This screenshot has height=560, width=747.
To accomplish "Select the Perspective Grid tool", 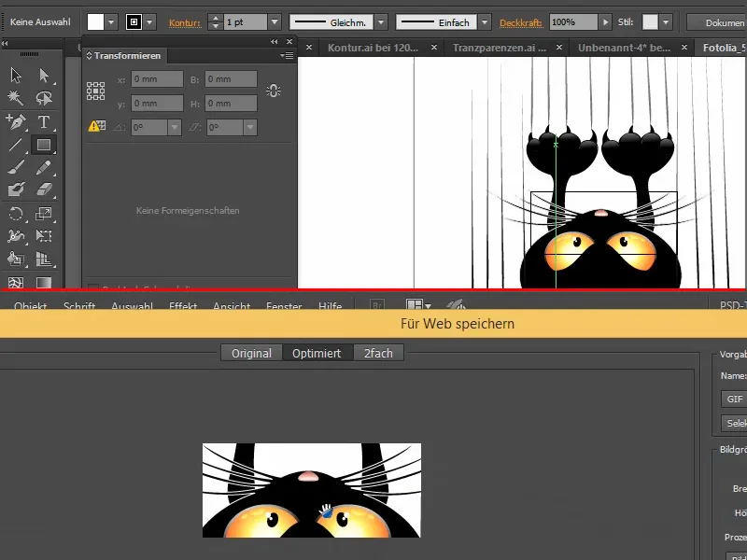I will tap(44, 259).
